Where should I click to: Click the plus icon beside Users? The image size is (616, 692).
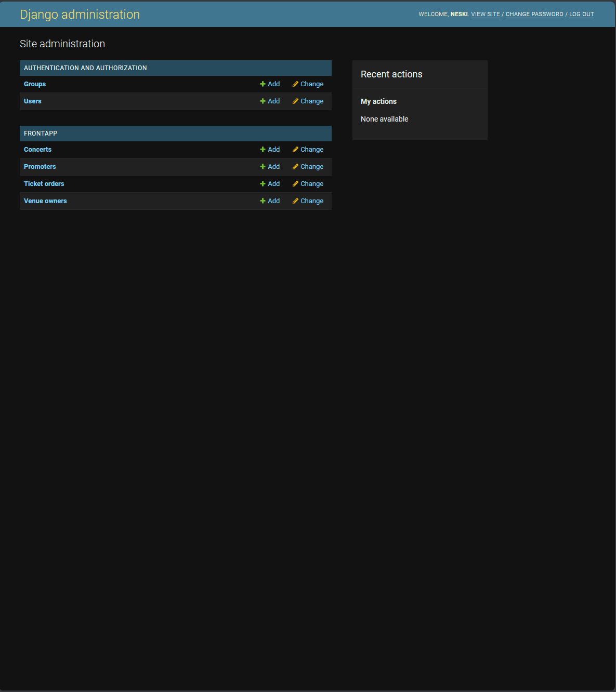262,101
